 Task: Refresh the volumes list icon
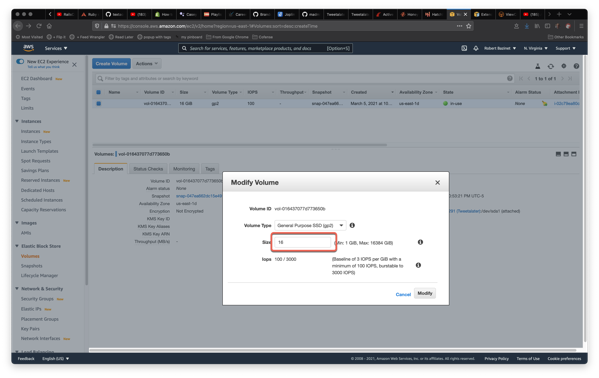(550, 66)
